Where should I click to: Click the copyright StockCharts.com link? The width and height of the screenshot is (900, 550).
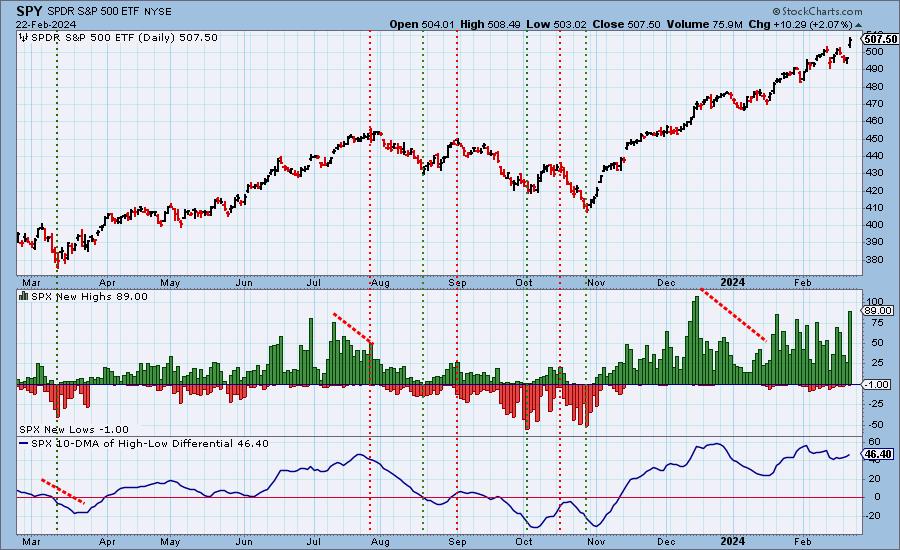817,11
